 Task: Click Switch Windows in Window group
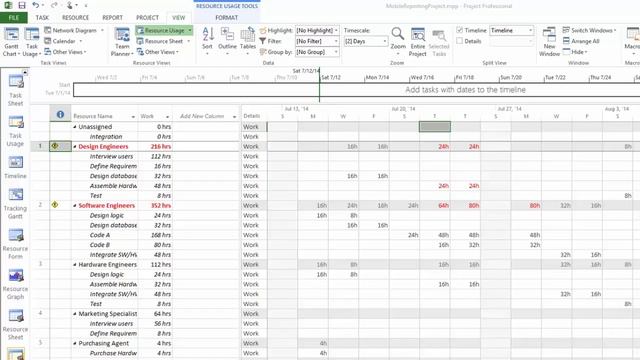tap(589, 30)
